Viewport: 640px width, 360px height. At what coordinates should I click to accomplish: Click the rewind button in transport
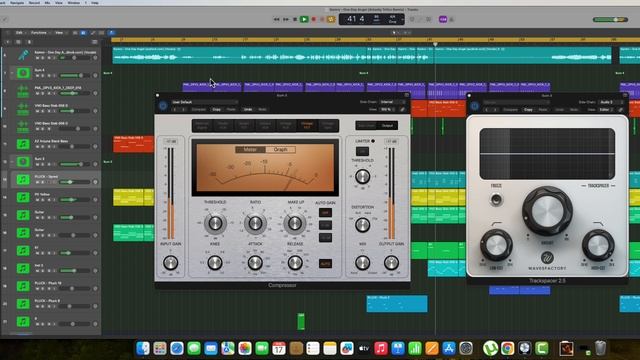click(x=276, y=19)
